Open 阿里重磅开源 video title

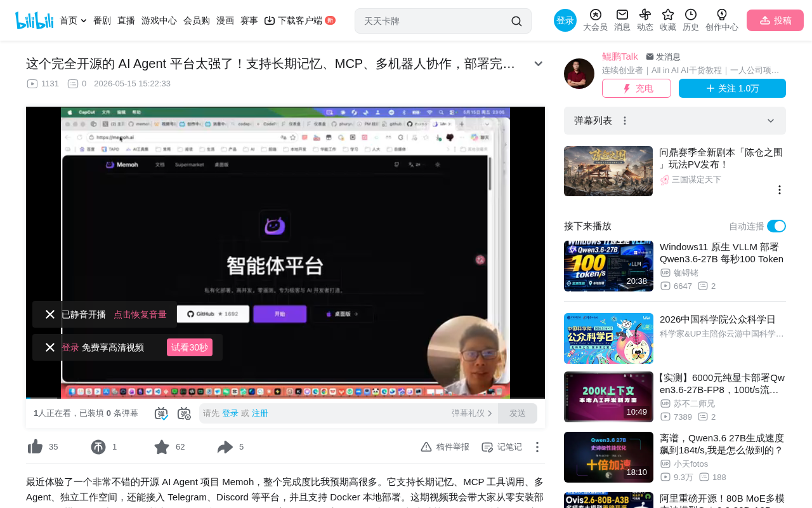pos(722,500)
